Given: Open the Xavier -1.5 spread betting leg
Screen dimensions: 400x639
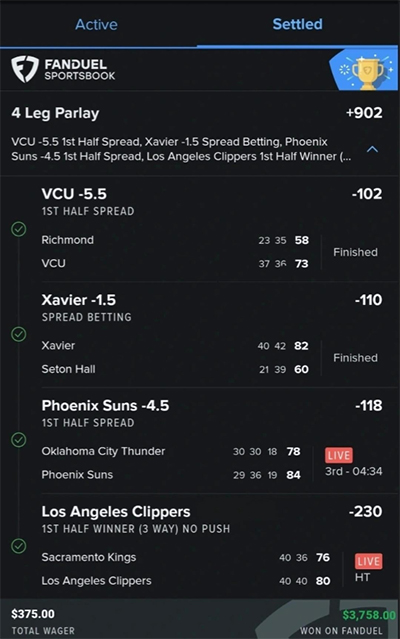Looking at the screenshot, I should coord(79,300).
